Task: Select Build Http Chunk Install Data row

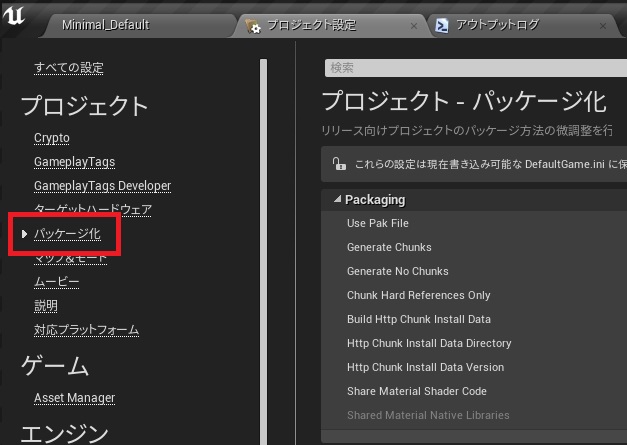Action: pyautogui.click(x=474, y=319)
